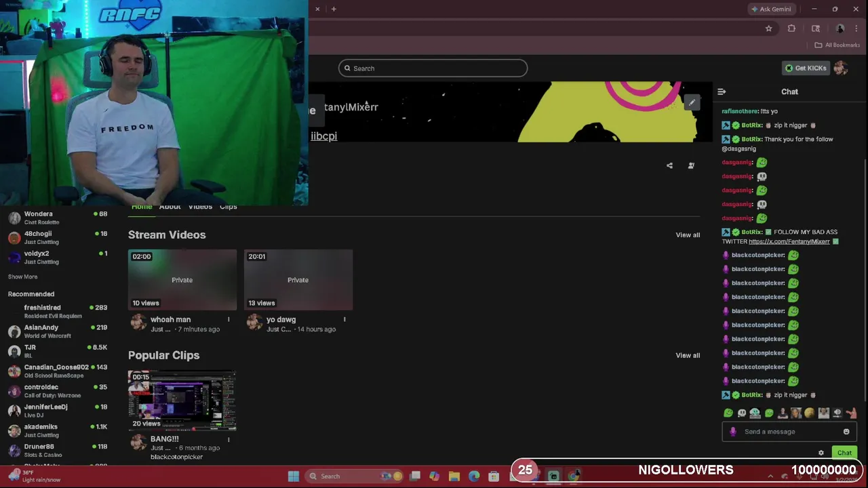Select the Home tab

point(142,207)
